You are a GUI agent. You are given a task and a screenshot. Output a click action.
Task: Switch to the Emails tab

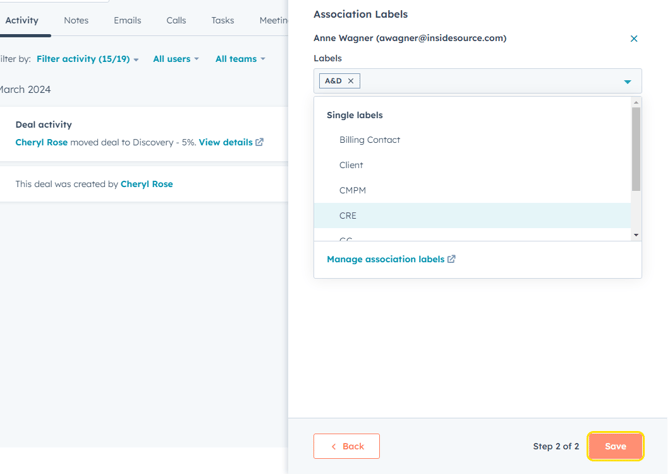coord(127,20)
